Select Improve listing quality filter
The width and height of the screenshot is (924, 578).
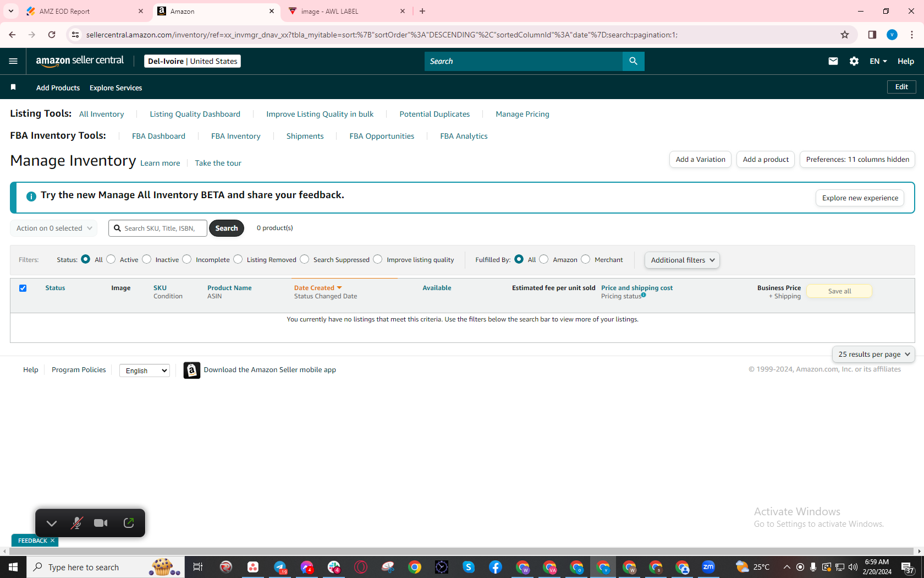[x=378, y=259]
